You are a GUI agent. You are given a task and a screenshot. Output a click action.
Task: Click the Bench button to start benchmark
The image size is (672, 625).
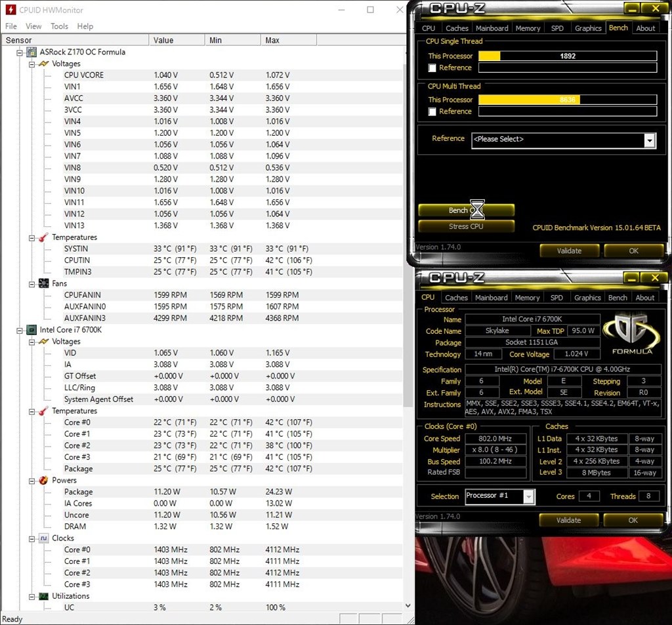(x=467, y=211)
